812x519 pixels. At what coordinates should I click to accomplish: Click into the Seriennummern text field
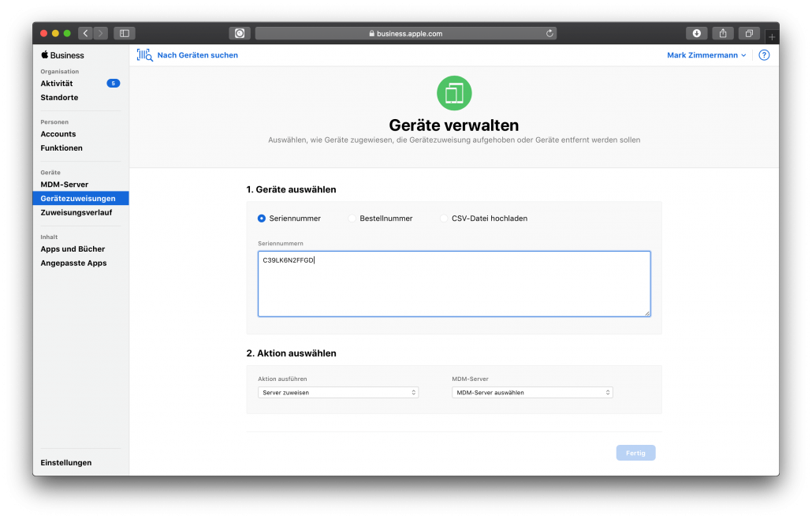pyautogui.click(x=454, y=284)
